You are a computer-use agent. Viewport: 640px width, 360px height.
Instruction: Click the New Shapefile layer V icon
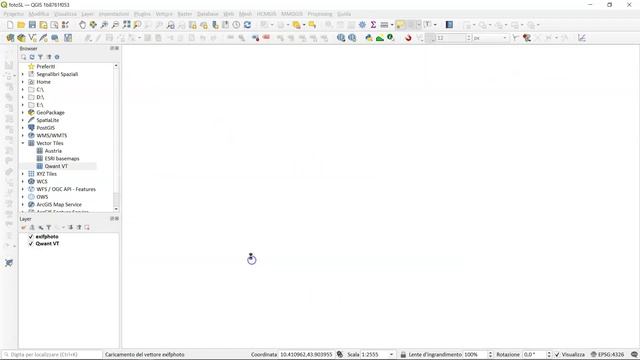tap(32, 38)
